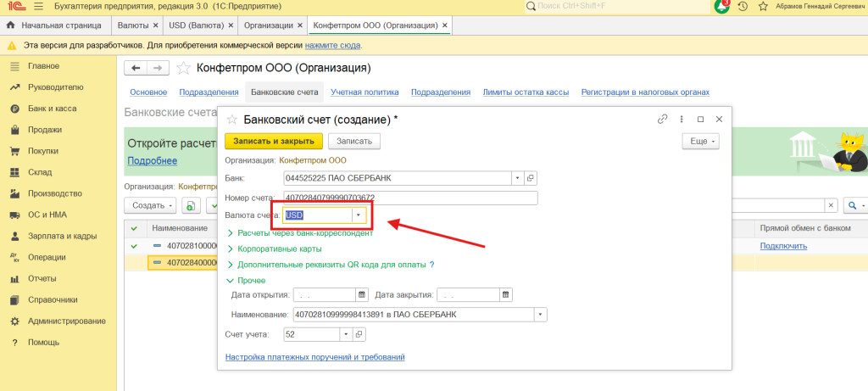Screen dimensions: 868x391
Task: Open QR code requisites help question mark
Action: point(431,265)
